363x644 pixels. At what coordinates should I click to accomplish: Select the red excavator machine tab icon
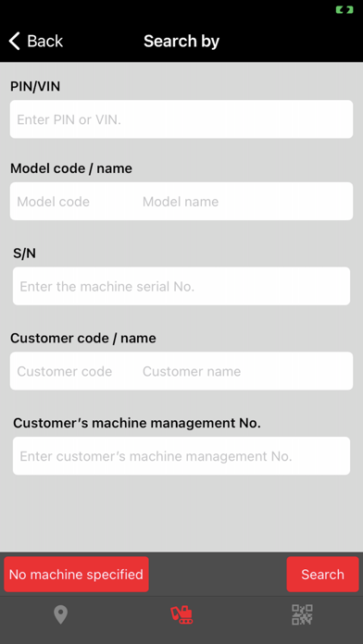[181, 614]
